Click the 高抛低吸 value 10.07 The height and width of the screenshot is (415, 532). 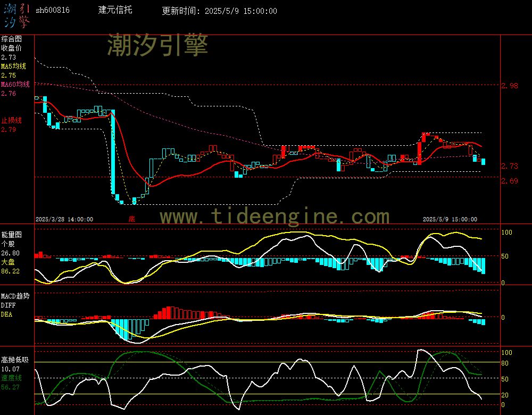pos(10,369)
